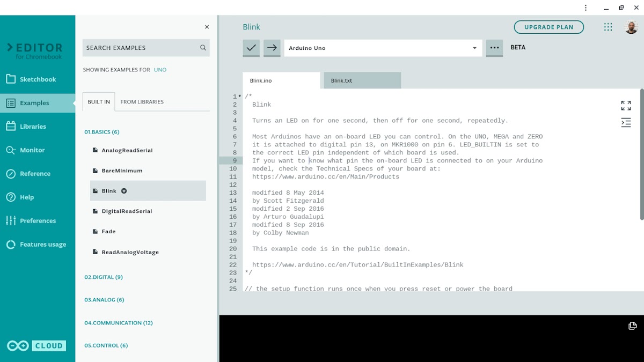Open the Fade example sketch
Screen dimensions: 644x362
pyautogui.click(x=108, y=232)
